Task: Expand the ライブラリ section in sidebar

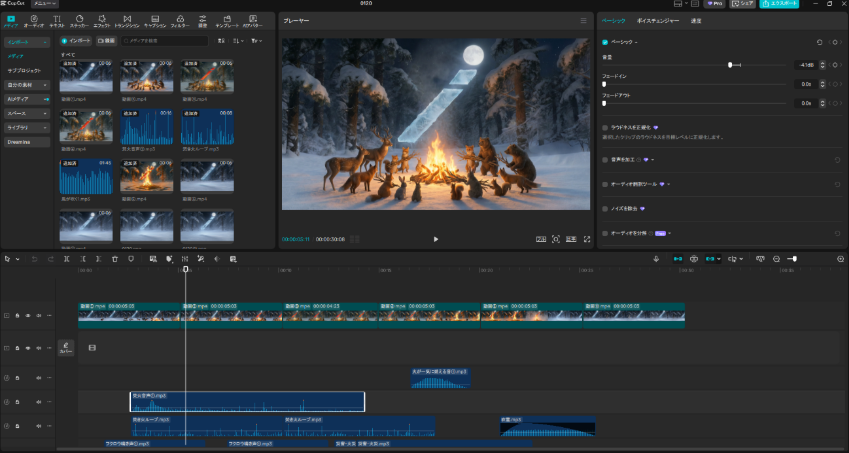Action: pos(25,128)
